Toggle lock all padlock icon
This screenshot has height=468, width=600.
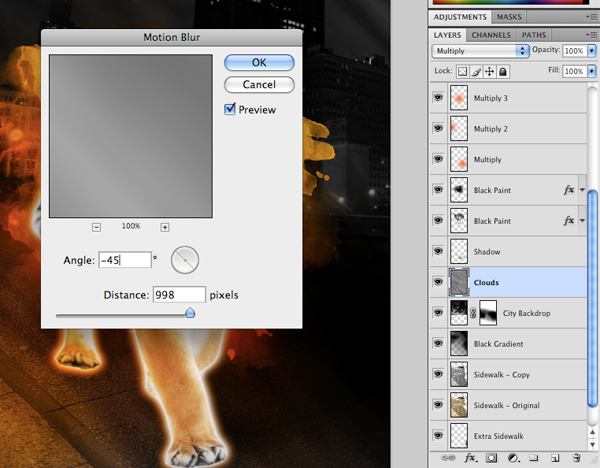click(503, 72)
